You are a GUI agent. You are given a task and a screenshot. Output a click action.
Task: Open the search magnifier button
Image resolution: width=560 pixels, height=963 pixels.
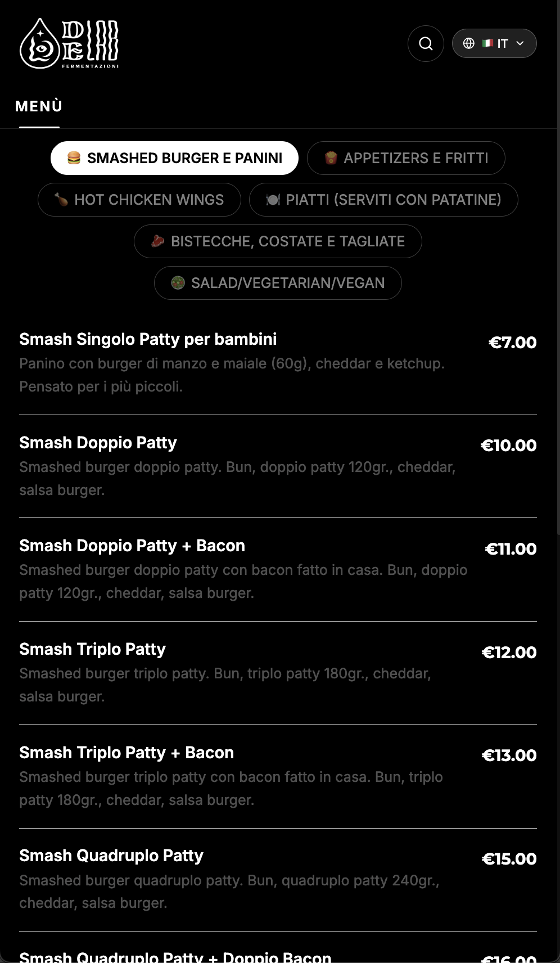click(x=426, y=43)
